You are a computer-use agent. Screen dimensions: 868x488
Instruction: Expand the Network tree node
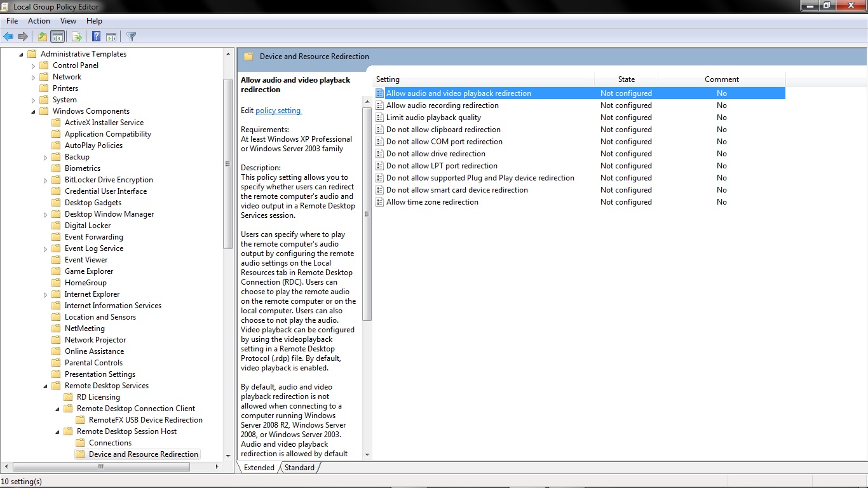pos(33,77)
